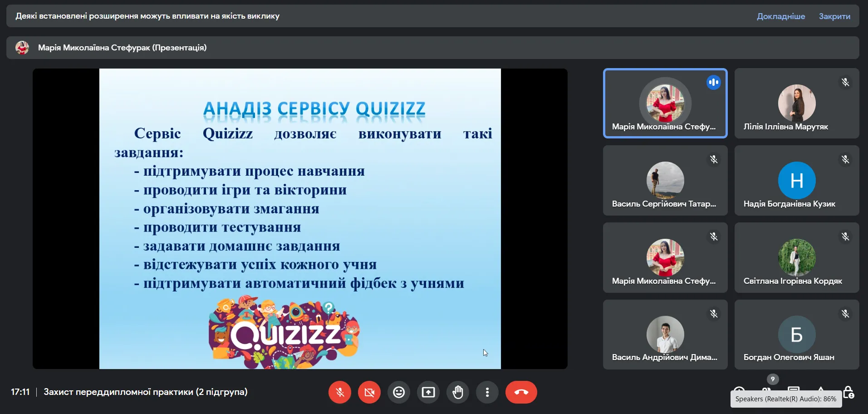
Task: Click the label Марія Миколаївна Стефурак (Презентація)
Action: [122, 48]
